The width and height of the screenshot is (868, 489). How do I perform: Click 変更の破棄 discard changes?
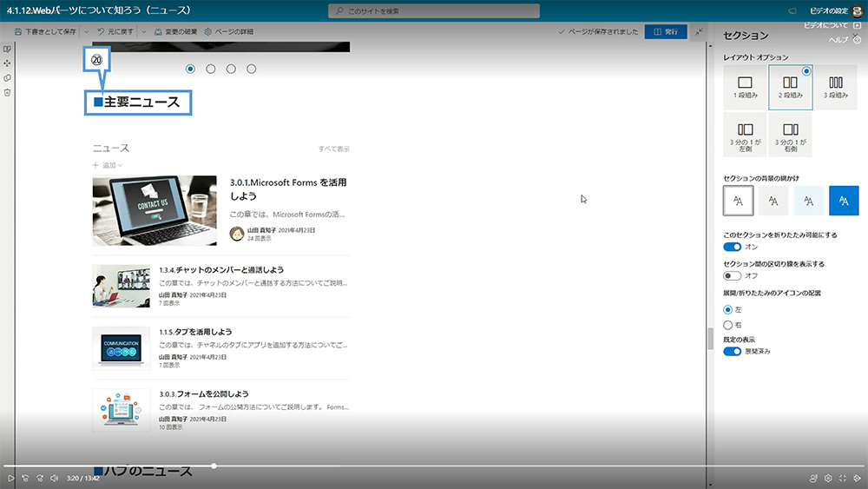pos(175,31)
